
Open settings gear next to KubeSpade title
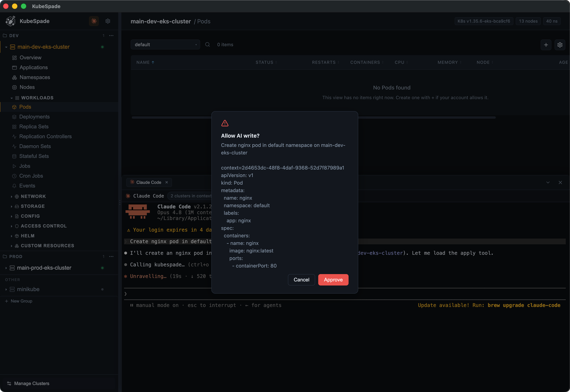point(108,21)
